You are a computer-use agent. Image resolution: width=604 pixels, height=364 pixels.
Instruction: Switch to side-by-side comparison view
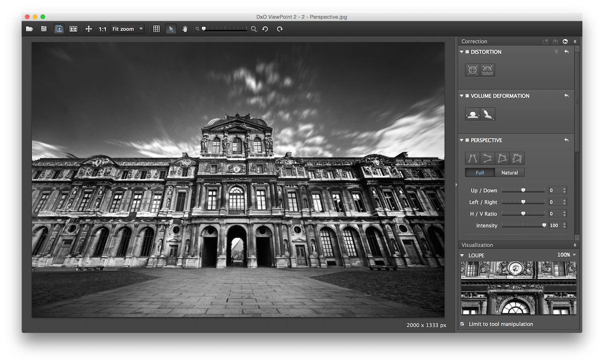(73, 29)
